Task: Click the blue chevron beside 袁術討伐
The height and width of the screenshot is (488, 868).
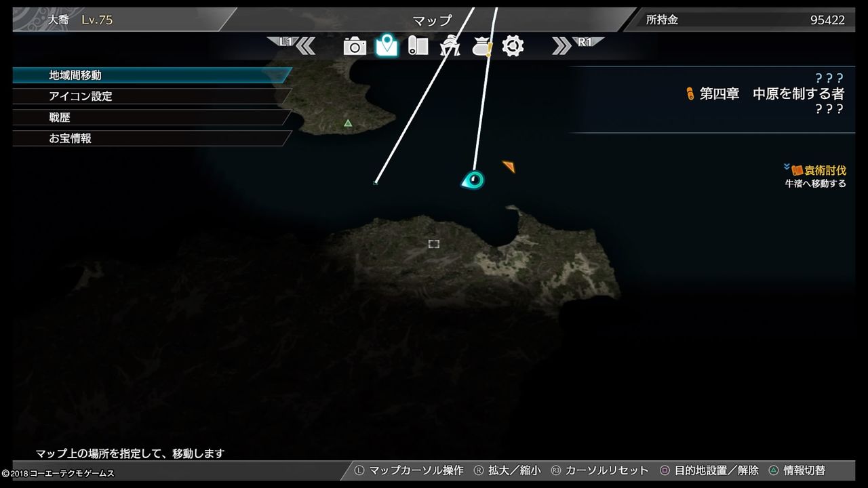Action: coord(787,167)
